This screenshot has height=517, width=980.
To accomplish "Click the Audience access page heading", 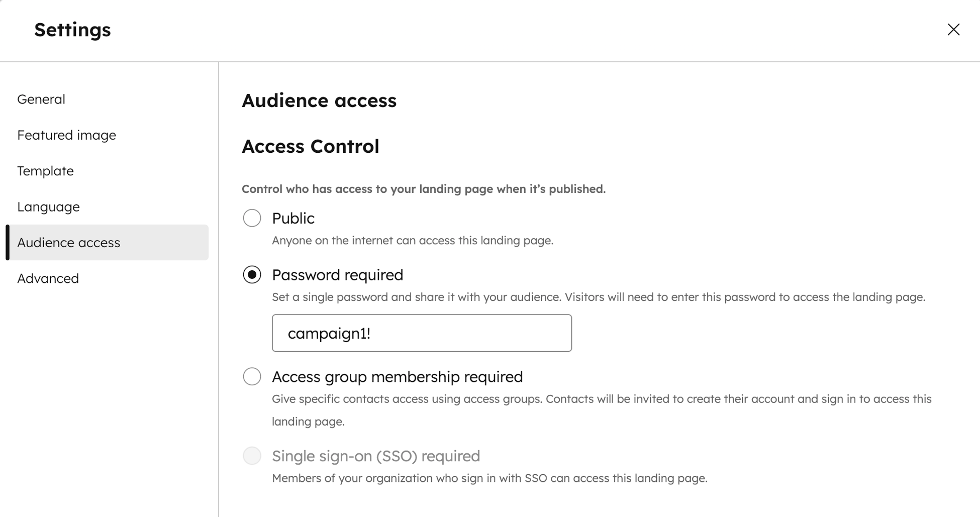I will 319,100.
